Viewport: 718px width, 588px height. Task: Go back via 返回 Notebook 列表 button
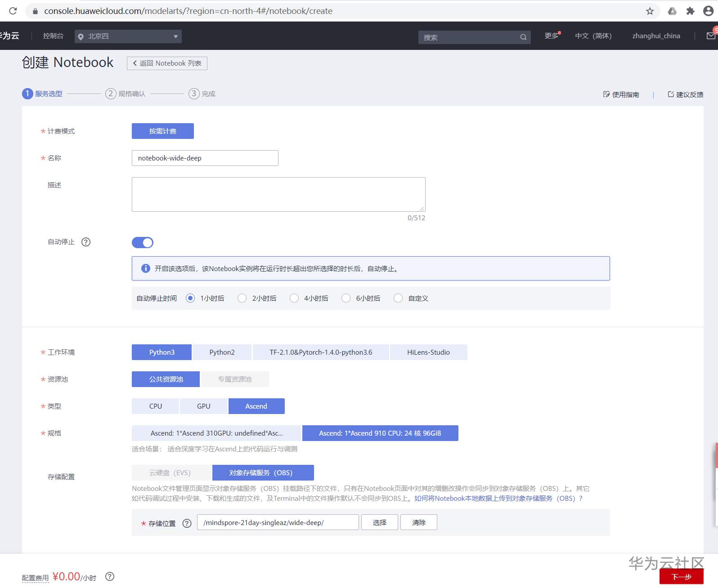(x=167, y=63)
